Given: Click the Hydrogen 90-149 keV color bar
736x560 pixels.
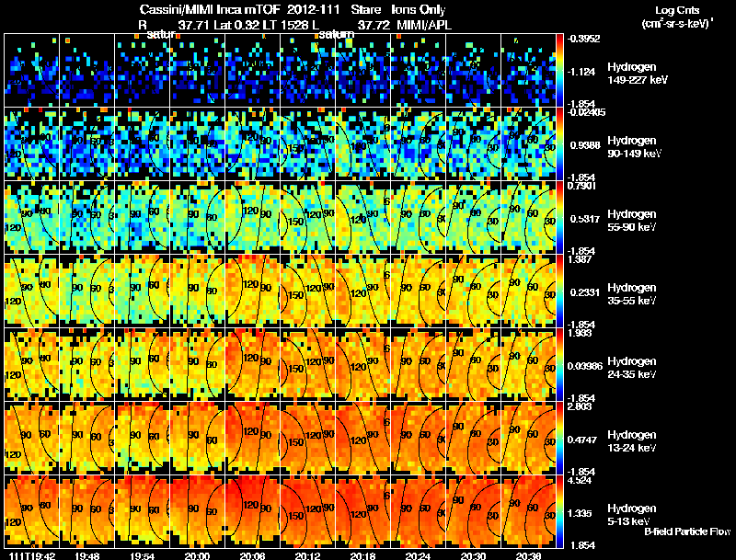Looking at the screenshot, I should [559, 143].
